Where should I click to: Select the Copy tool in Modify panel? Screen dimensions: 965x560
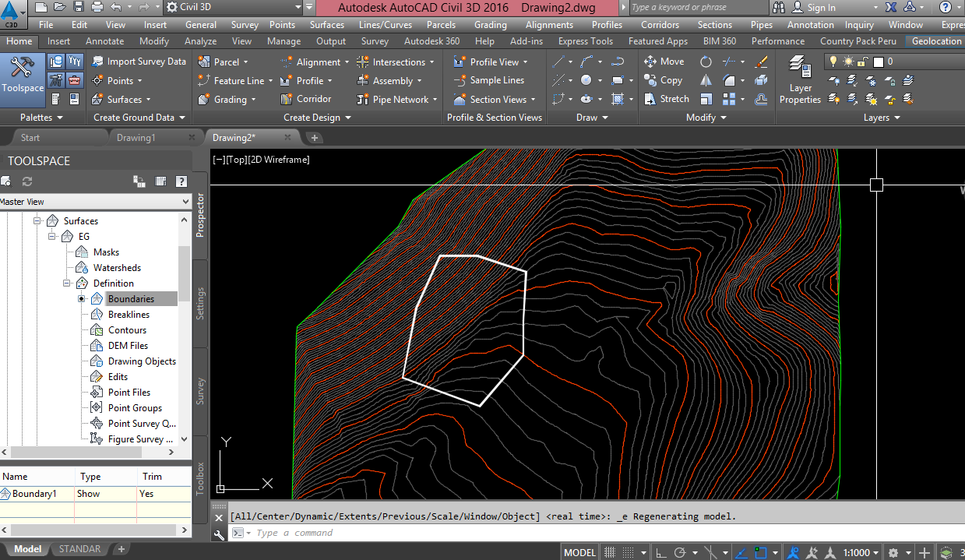click(x=664, y=80)
